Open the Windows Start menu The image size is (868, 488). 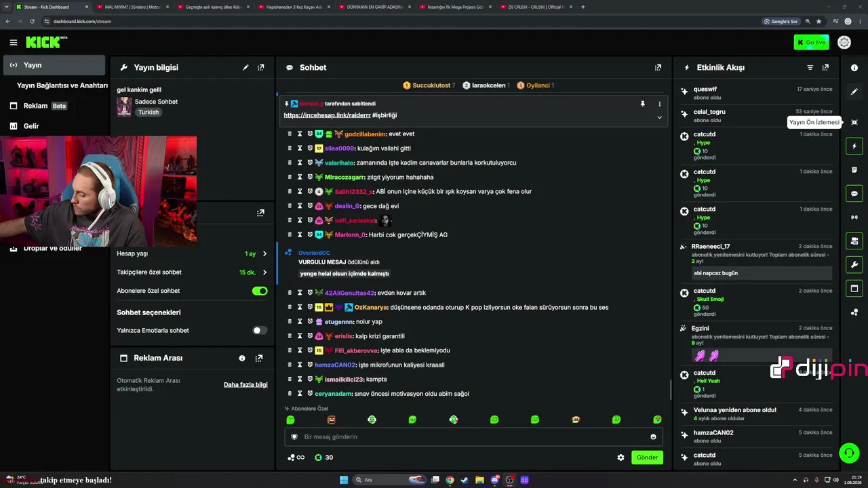click(x=344, y=480)
